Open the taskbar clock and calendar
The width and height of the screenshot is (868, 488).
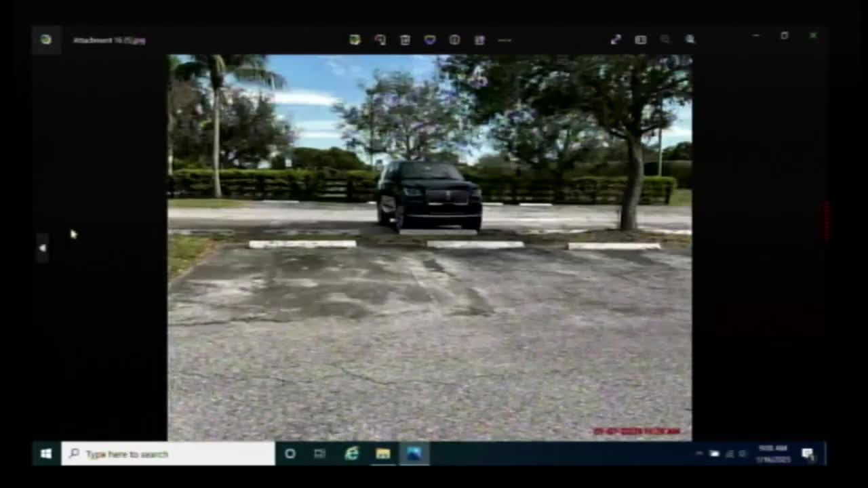pyautogui.click(x=773, y=453)
